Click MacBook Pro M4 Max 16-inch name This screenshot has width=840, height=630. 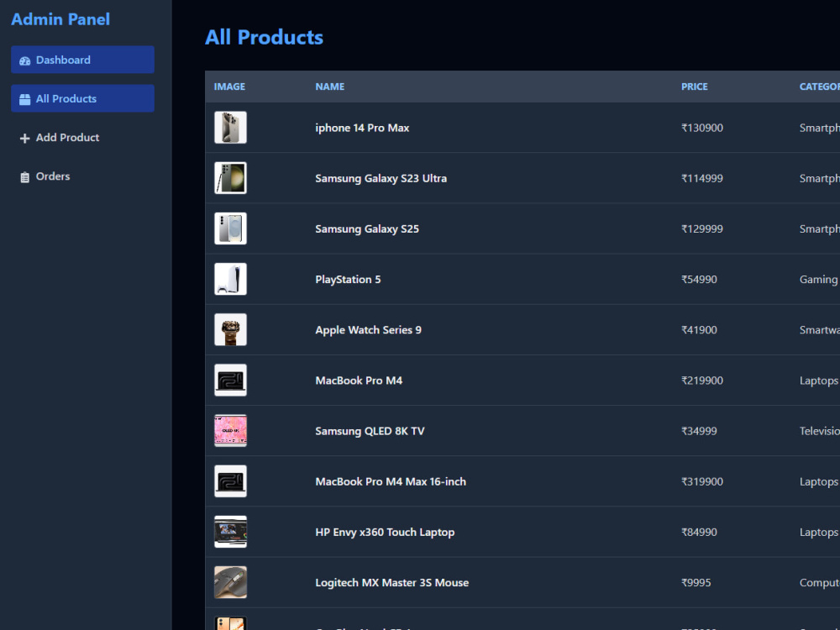pyautogui.click(x=391, y=481)
